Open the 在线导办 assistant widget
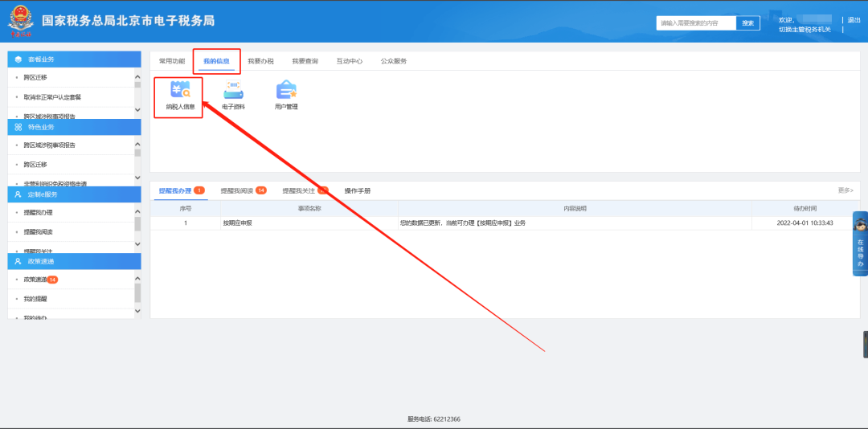868x429 pixels. tap(860, 243)
